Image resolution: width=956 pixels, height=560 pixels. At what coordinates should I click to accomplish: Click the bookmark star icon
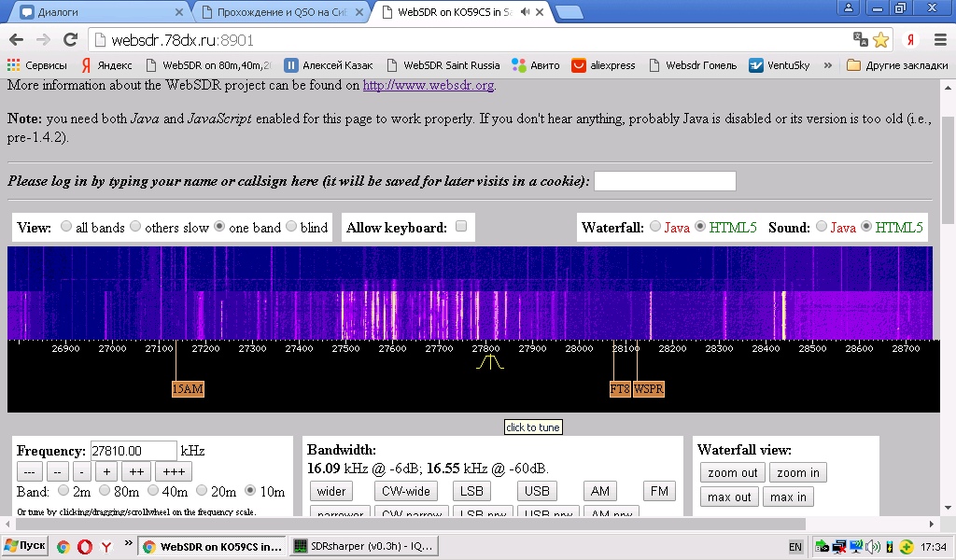[x=881, y=40]
